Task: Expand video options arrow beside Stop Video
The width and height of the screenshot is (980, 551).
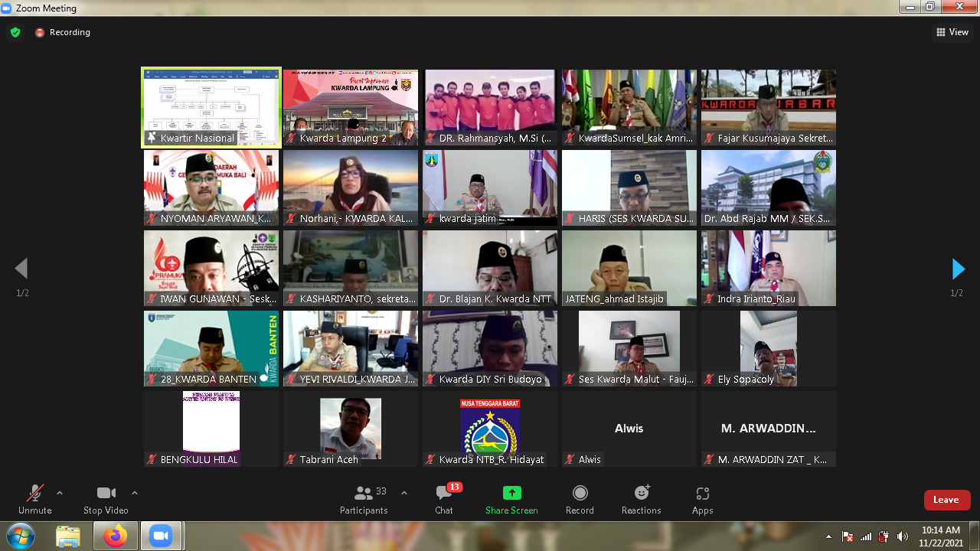Action: pos(135,493)
